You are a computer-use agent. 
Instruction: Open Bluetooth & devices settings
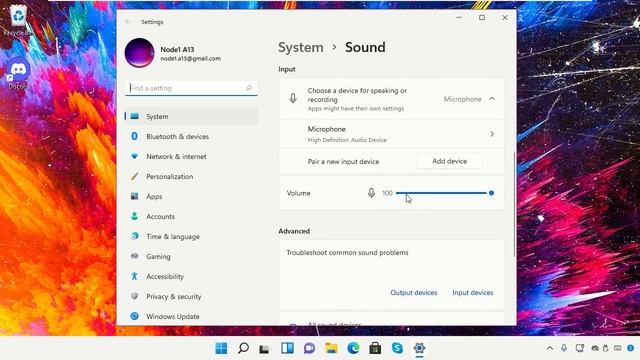191,136
